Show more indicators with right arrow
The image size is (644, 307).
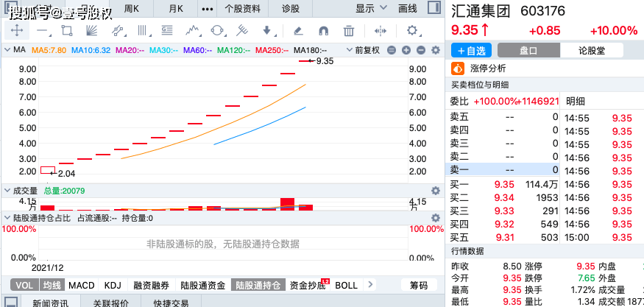[x=370, y=284]
